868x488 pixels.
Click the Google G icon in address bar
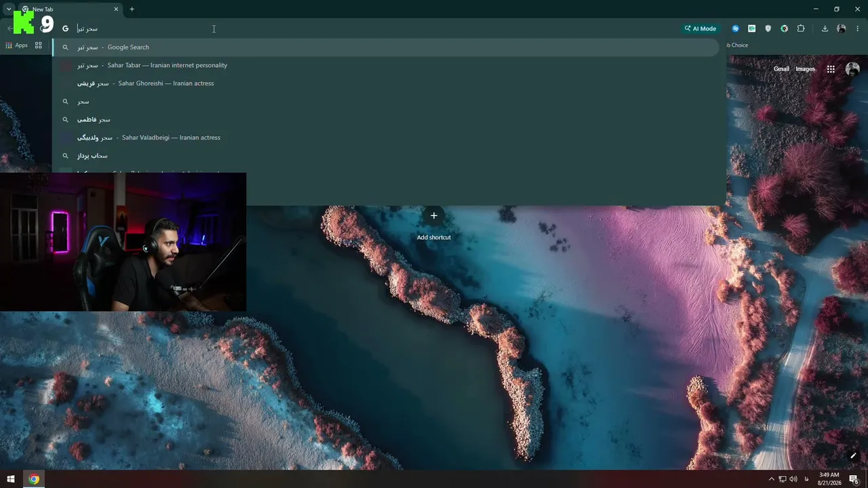[66, 28]
